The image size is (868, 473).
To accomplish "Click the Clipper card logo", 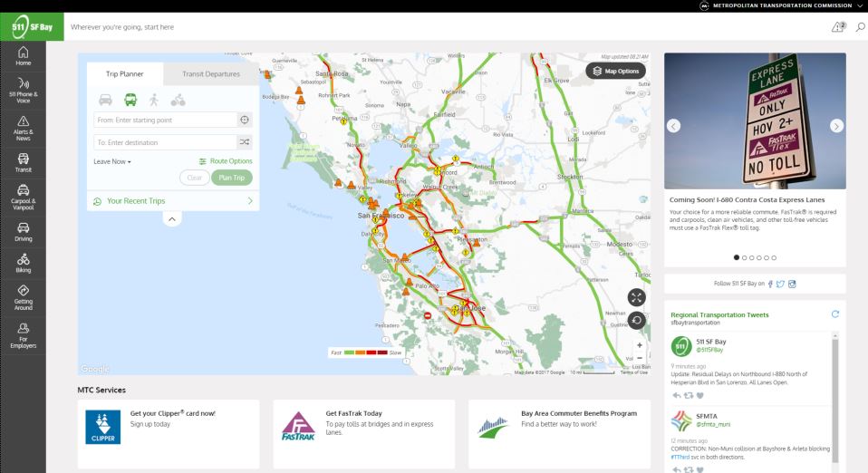I will click(103, 427).
